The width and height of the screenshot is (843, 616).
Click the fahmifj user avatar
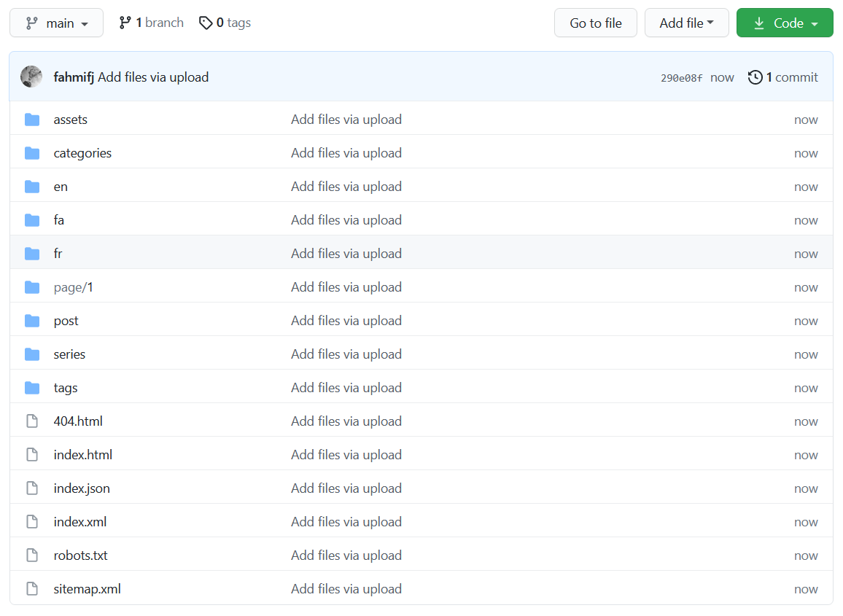[x=31, y=77]
